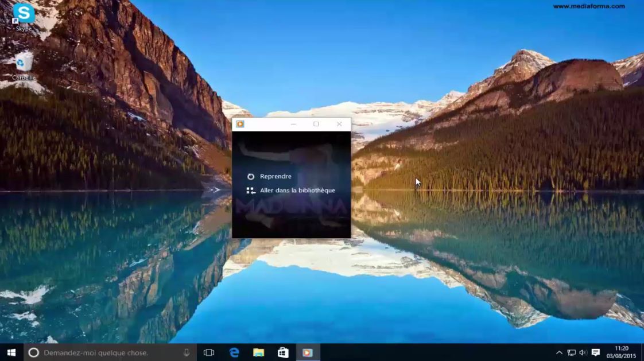Click the Films & TV icon on the taskbar

[308, 352]
